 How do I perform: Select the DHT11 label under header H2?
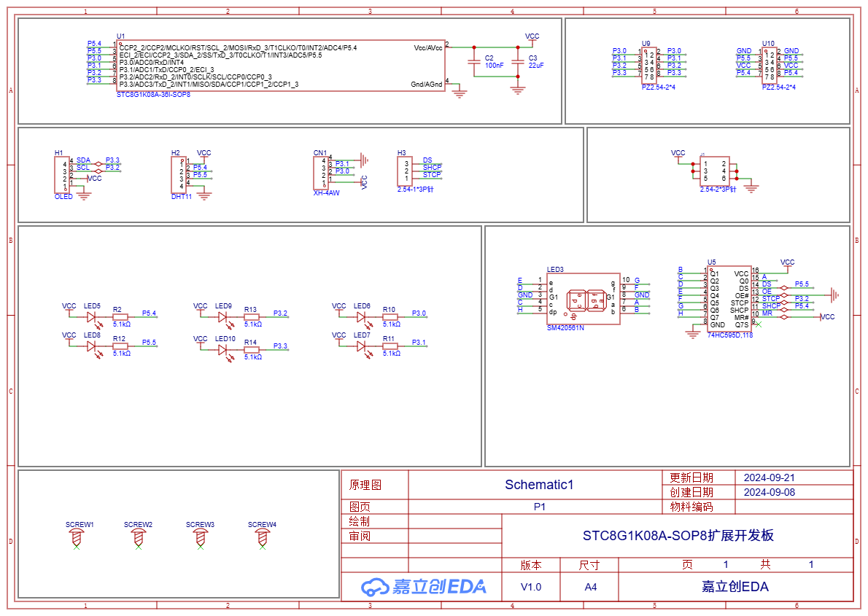point(181,197)
